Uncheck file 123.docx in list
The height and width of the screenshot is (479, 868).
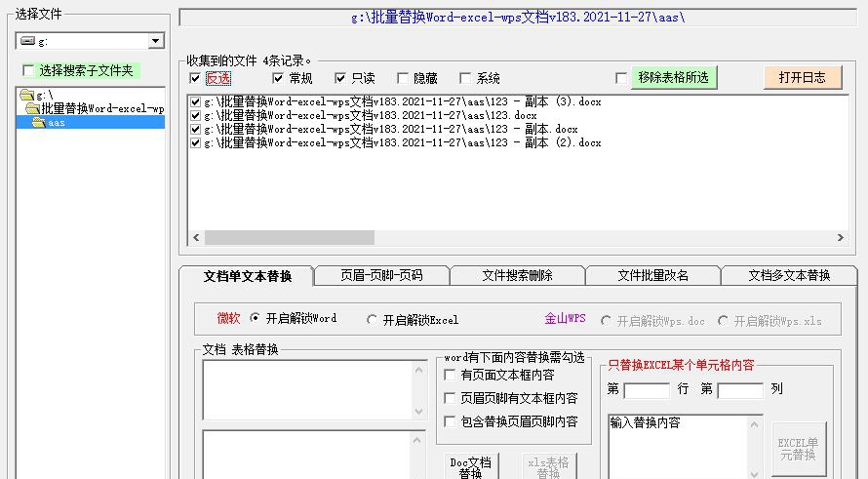coord(195,116)
